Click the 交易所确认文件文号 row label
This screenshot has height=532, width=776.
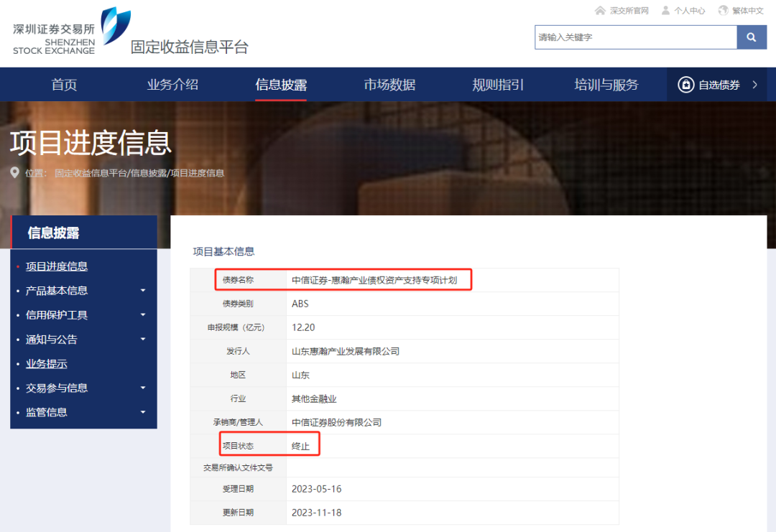(x=238, y=467)
